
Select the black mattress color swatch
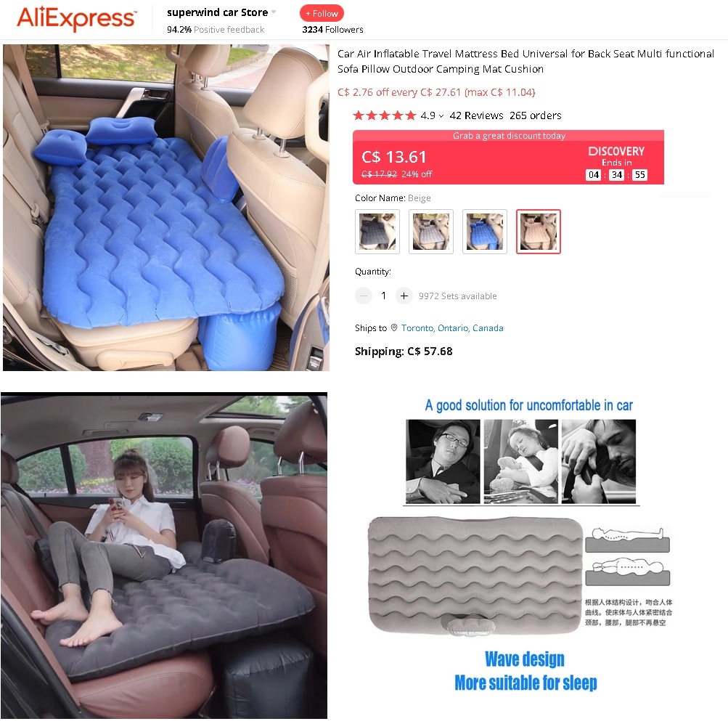377,232
